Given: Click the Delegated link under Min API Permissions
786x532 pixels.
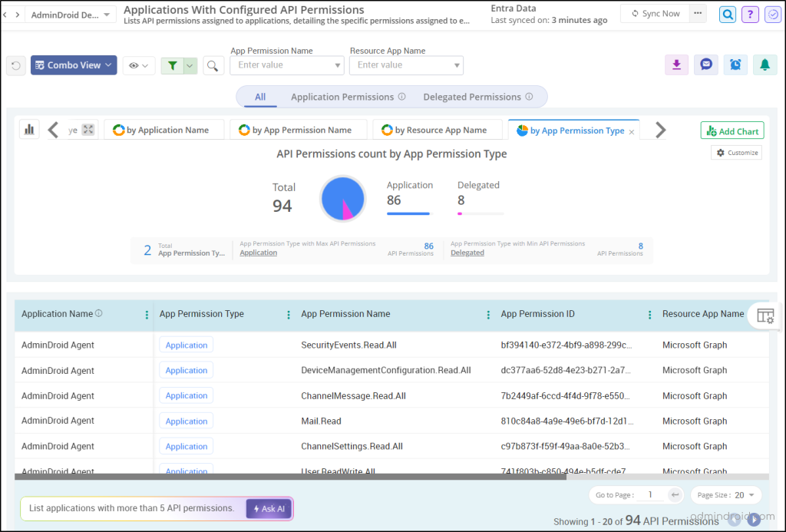Looking at the screenshot, I should coord(467,253).
